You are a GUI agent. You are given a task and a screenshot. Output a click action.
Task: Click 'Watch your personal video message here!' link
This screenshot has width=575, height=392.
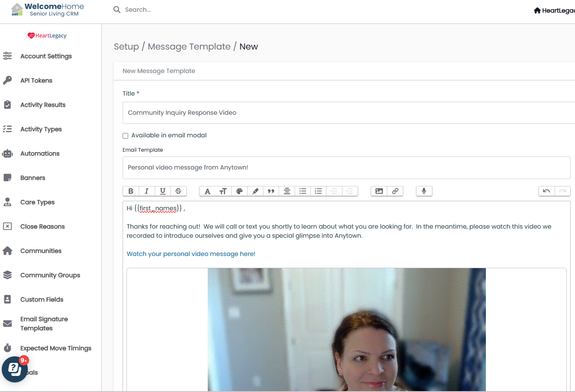click(191, 254)
